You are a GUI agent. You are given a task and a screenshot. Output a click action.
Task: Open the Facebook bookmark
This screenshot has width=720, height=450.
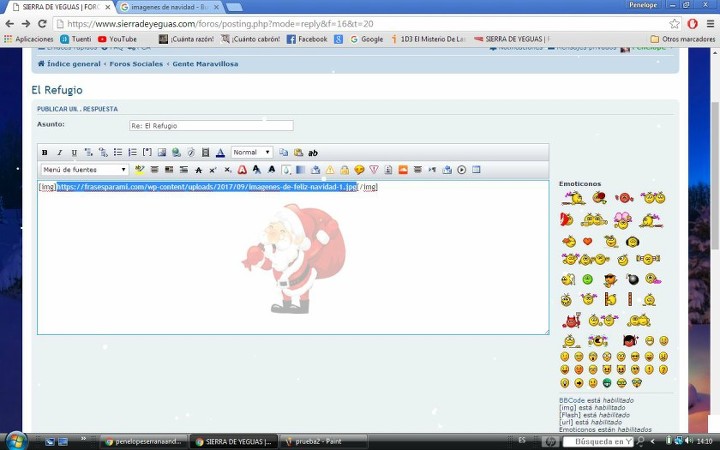tap(307, 39)
